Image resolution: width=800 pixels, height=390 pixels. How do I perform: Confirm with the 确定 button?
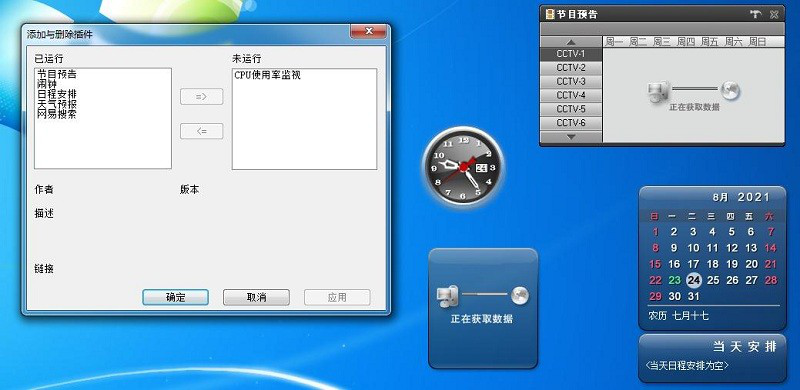click(x=176, y=298)
